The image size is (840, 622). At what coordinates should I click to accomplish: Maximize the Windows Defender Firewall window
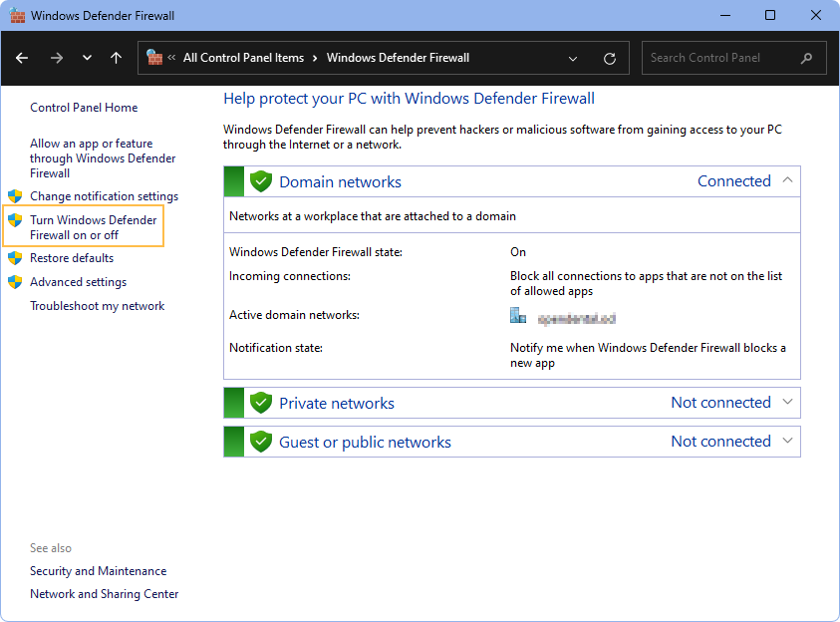pos(770,16)
